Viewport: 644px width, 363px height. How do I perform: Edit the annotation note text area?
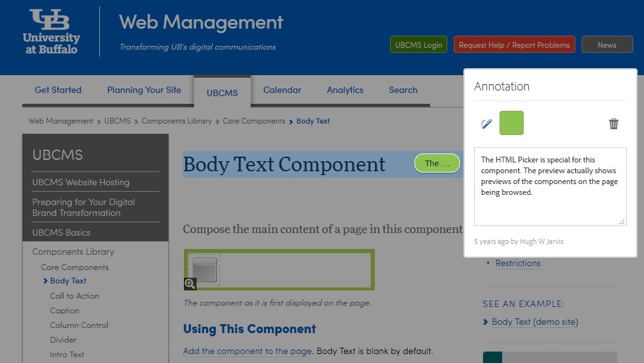[x=550, y=186]
